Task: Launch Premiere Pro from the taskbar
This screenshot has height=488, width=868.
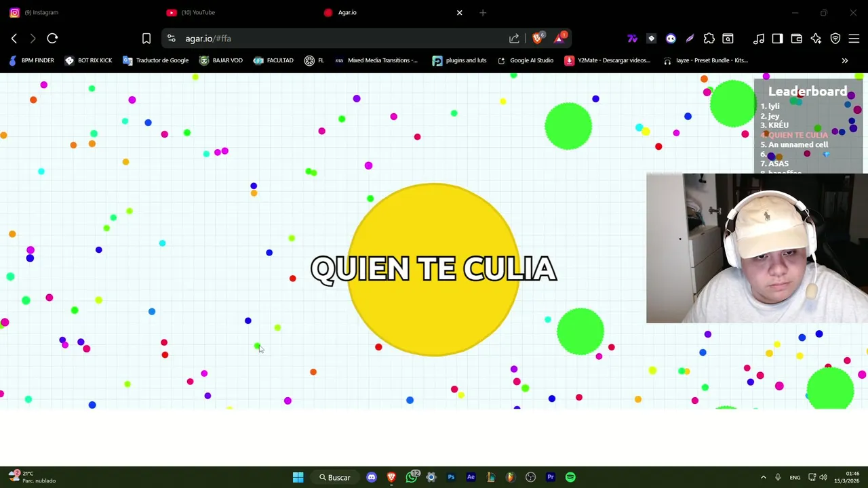Action: click(x=551, y=477)
